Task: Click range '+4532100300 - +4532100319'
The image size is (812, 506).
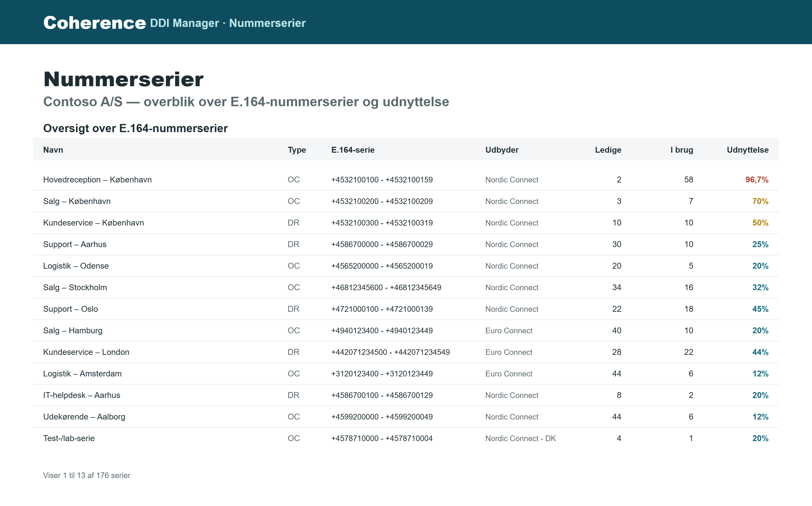Action: [382, 222]
